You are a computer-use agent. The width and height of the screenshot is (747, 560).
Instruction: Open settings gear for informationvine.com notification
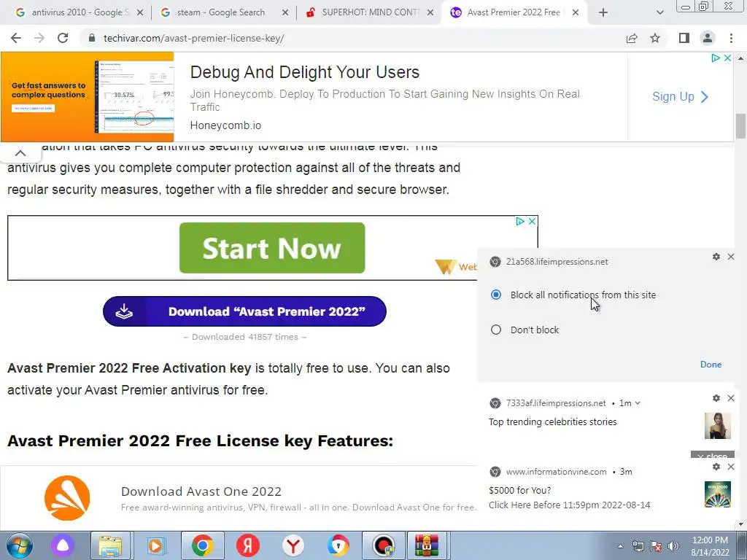[x=716, y=467]
